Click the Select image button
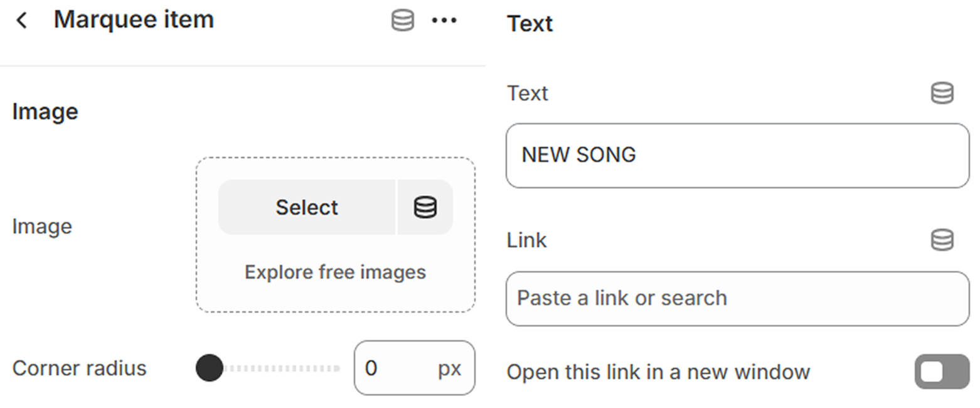Viewport: 980px width, 408px height. pos(307,207)
